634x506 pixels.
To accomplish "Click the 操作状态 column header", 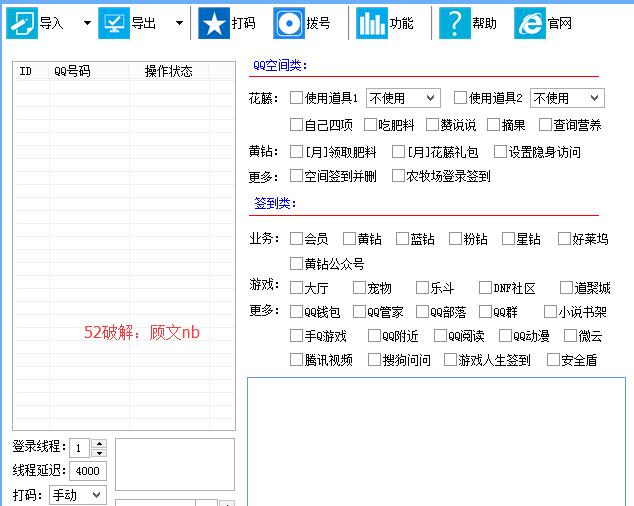I will point(169,71).
